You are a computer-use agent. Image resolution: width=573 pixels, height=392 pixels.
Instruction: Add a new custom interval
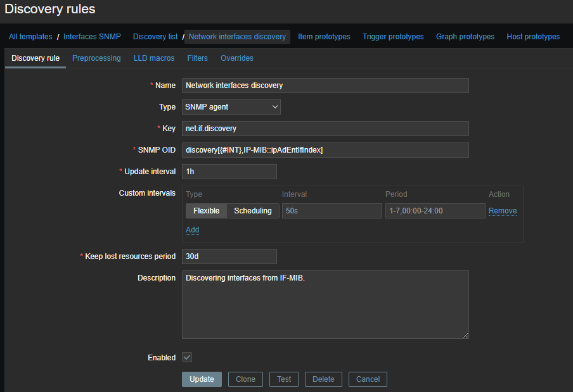click(192, 230)
